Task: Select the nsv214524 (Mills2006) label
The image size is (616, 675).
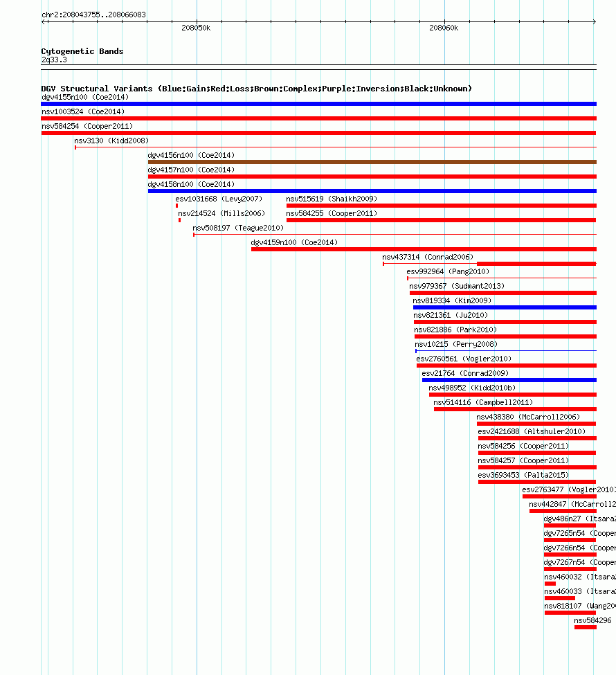Action: click(221, 213)
